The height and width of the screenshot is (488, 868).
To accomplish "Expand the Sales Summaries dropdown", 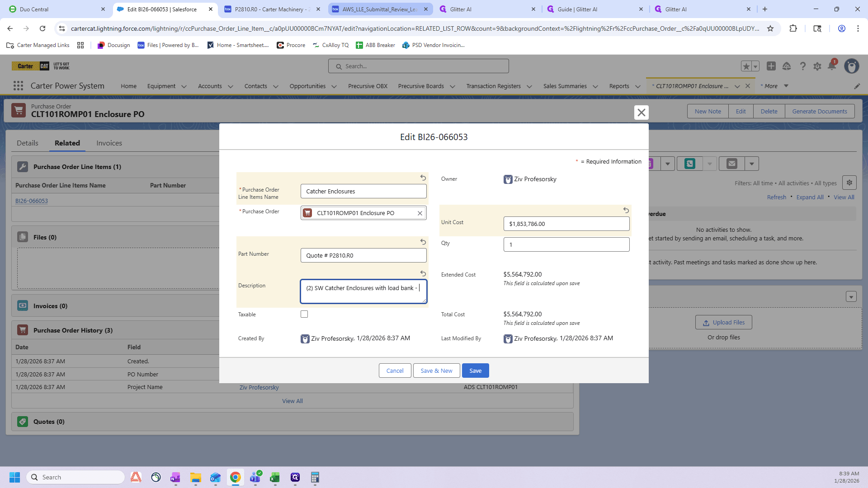I will (x=595, y=87).
